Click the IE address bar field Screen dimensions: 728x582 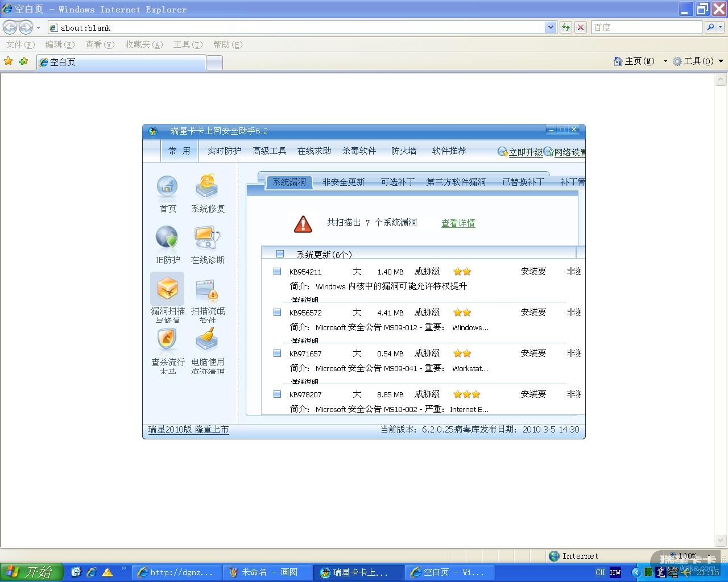point(296,27)
